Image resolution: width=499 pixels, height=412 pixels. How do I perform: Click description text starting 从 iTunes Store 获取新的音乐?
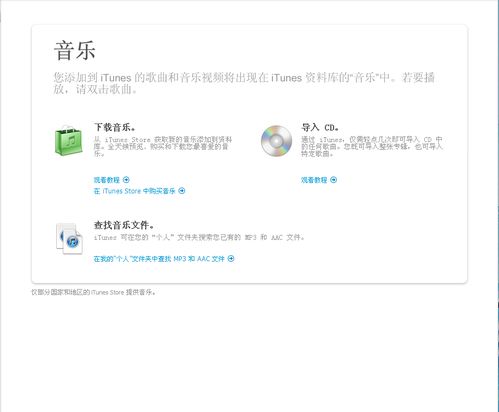pyautogui.click(x=163, y=147)
